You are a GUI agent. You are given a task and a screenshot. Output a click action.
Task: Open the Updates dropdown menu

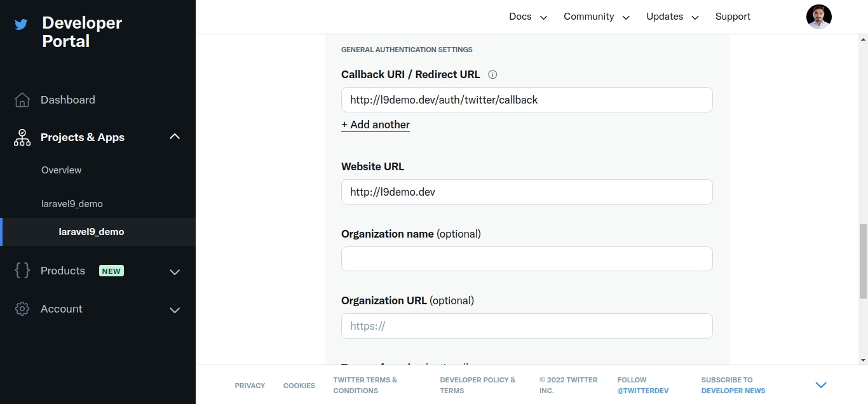672,17
